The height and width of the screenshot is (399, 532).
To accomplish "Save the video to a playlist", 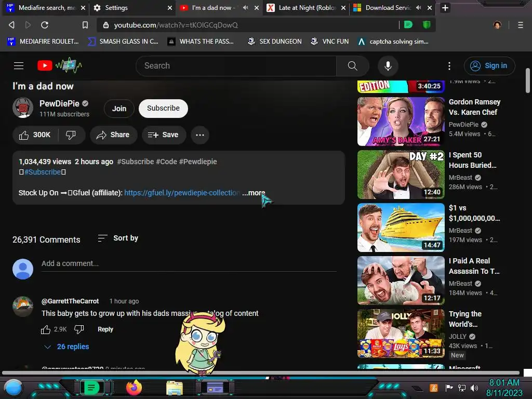I will point(164,135).
